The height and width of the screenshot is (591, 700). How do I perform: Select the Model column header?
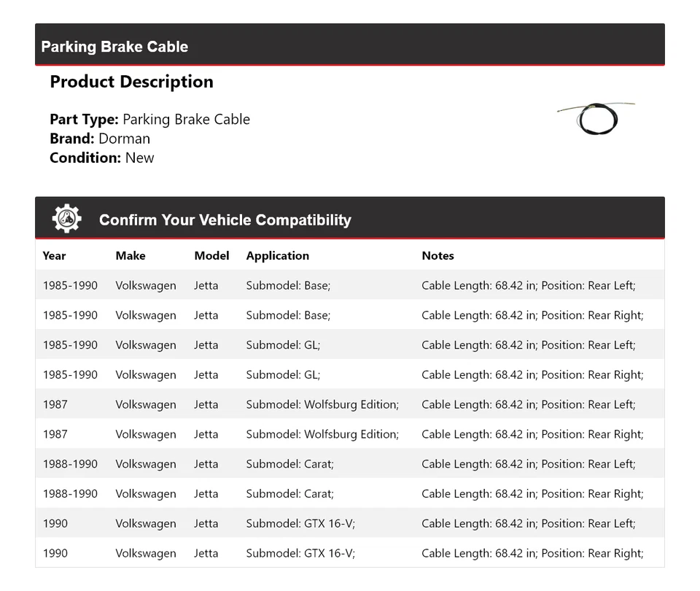pos(211,255)
